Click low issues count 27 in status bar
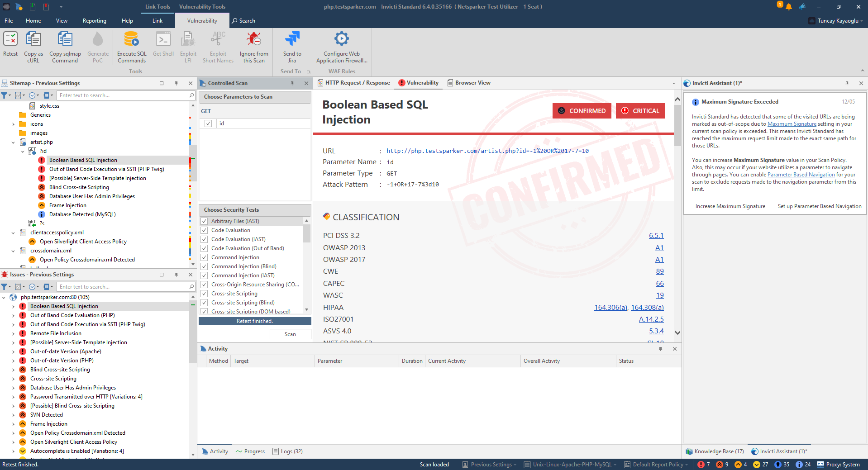The width and height of the screenshot is (868, 470). (761, 465)
